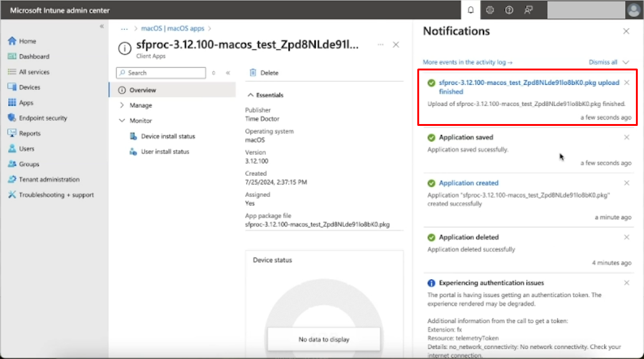This screenshot has width=644, height=359.
Task: Click the Microsoft Intune admin center title
Action: pyautogui.click(x=60, y=10)
